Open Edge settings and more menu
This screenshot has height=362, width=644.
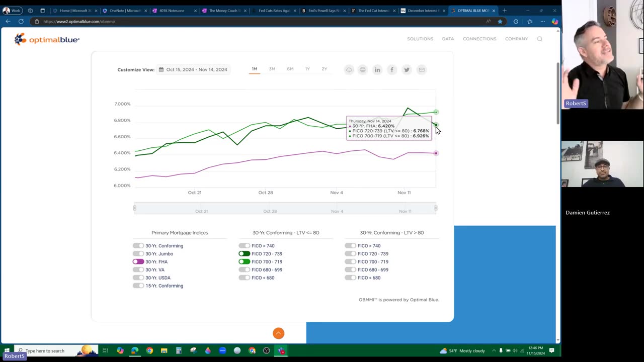(x=542, y=22)
